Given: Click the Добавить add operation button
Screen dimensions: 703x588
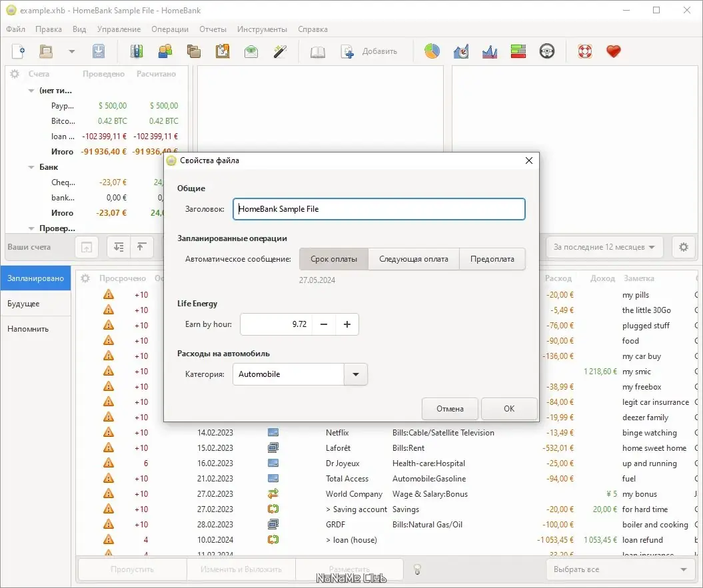Looking at the screenshot, I should (x=369, y=51).
